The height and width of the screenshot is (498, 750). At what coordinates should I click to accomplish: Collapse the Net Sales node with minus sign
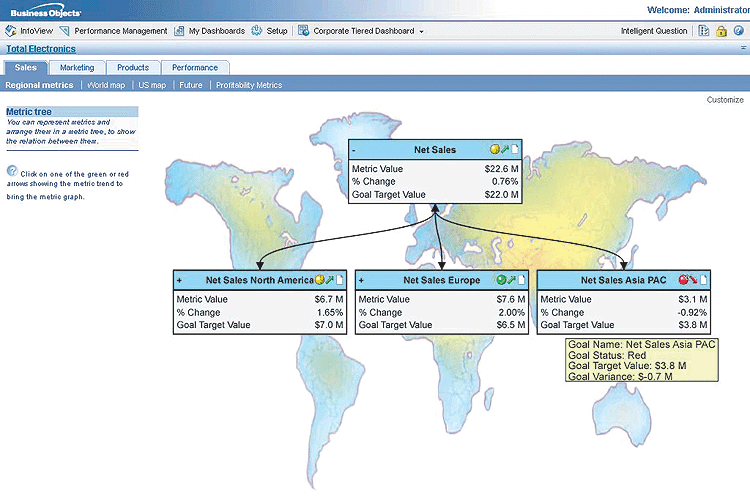353,150
